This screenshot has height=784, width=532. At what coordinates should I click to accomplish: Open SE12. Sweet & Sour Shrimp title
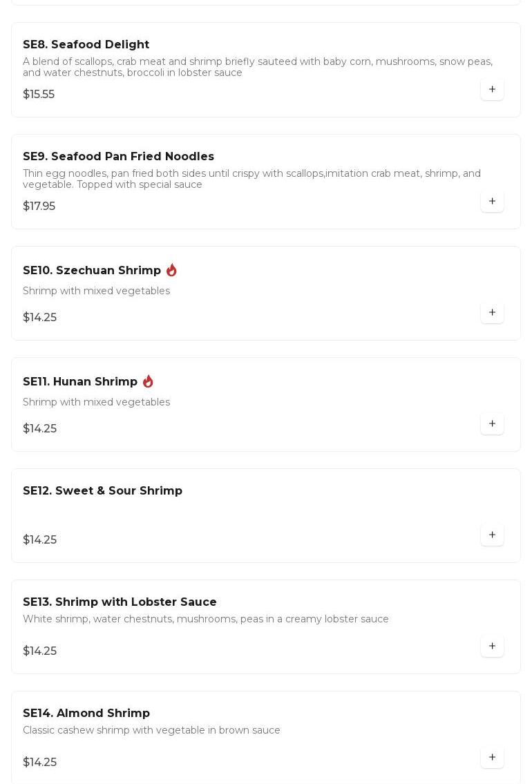(x=102, y=491)
